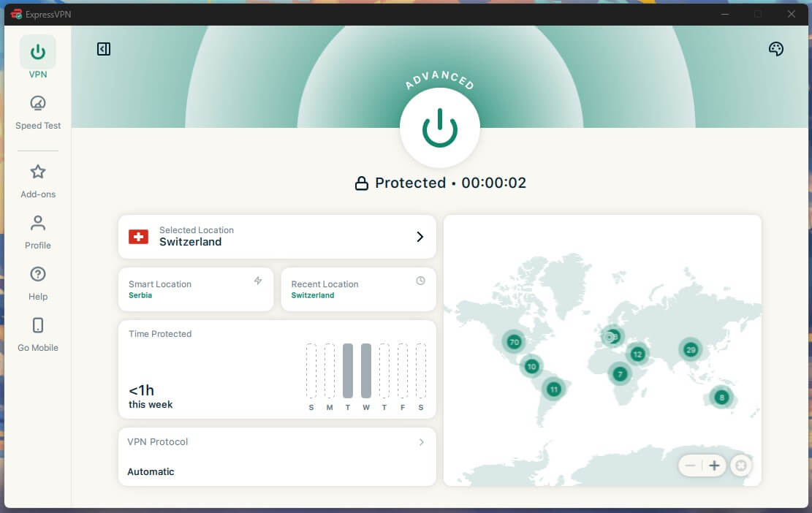812x513 pixels.
Task: Open Selected Location Switzerland card
Action: 277,237
